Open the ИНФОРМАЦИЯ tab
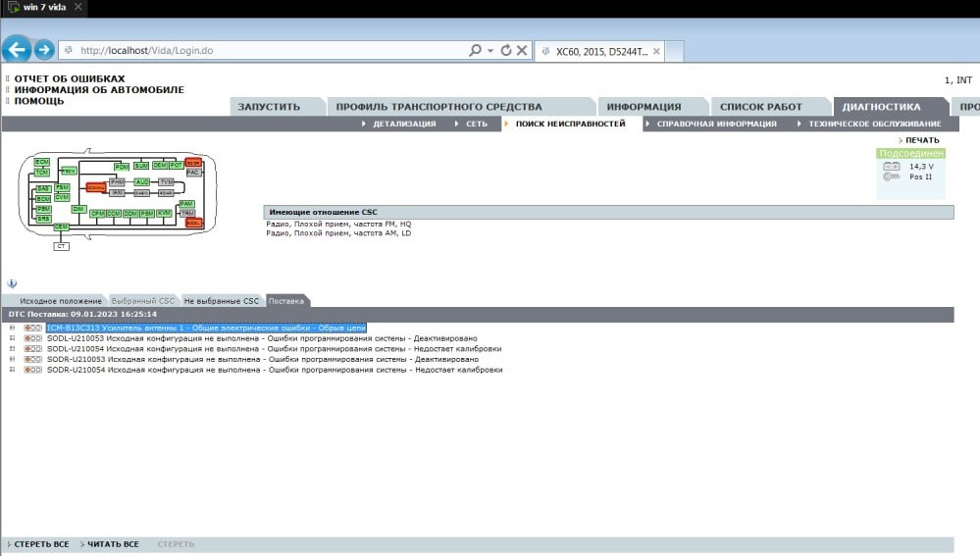 644,107
